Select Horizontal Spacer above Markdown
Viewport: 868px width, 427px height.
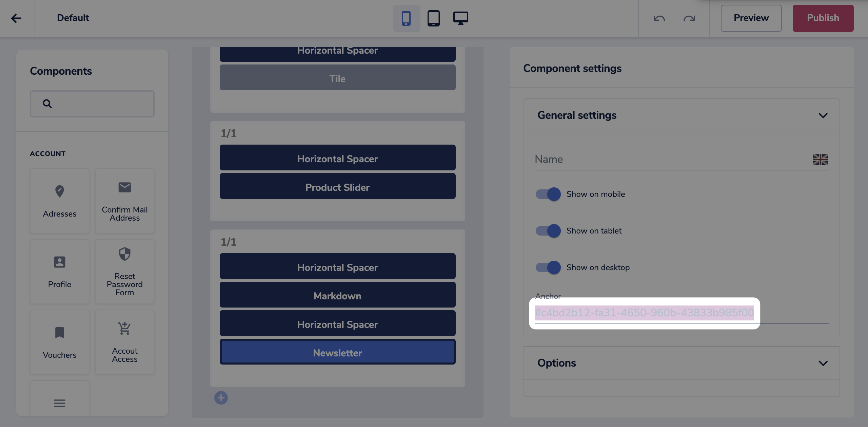[337, 266]
